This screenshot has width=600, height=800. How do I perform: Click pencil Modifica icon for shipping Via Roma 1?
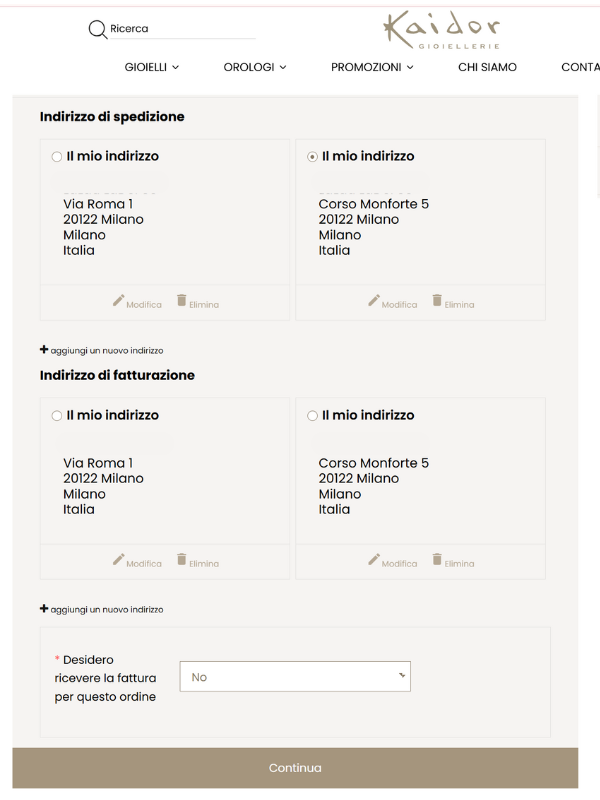point(119,300)
